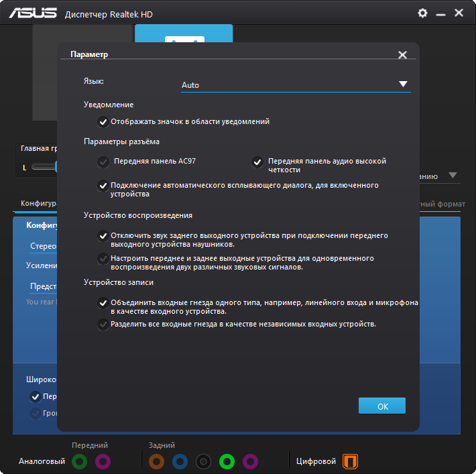Open the Язык language dropdown arrow
The image size is (476, 474).
(403, 84)
